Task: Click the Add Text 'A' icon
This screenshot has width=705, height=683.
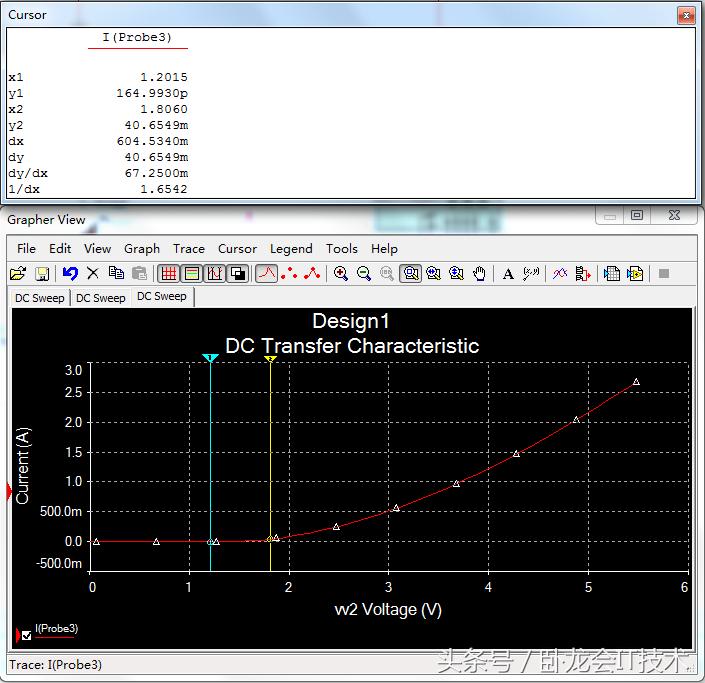Action: pos(508,273)
